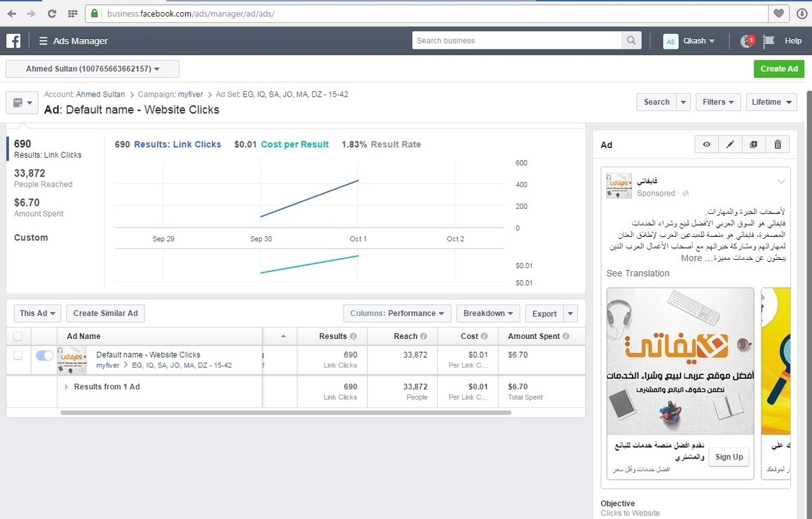The image size is (812, 519).
Task: Click the heart bookmark icon in the address bar
Action: tap(779, 14)
